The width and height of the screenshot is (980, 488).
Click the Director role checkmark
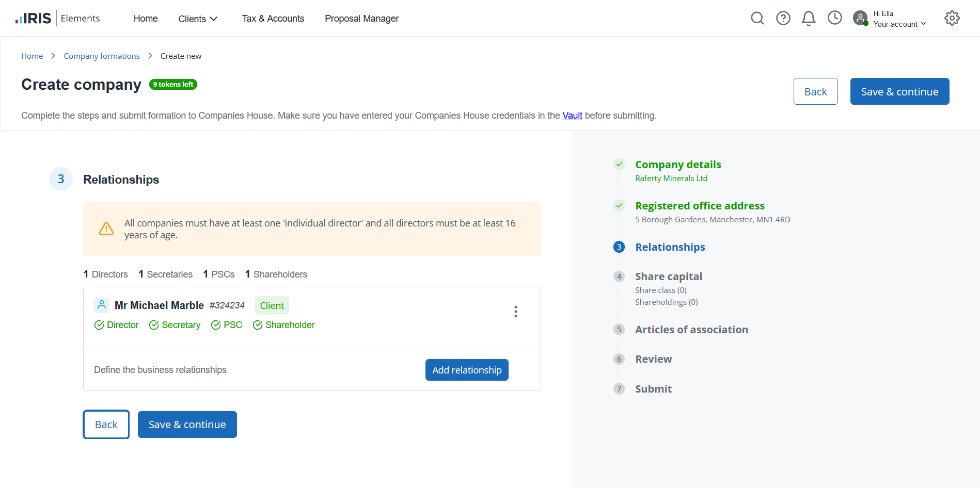point(99,325)
